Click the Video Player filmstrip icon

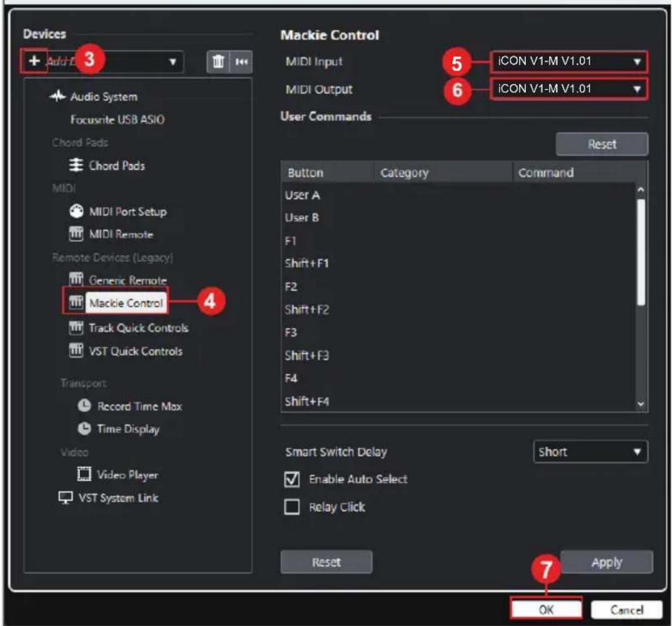tap(84, 474)
